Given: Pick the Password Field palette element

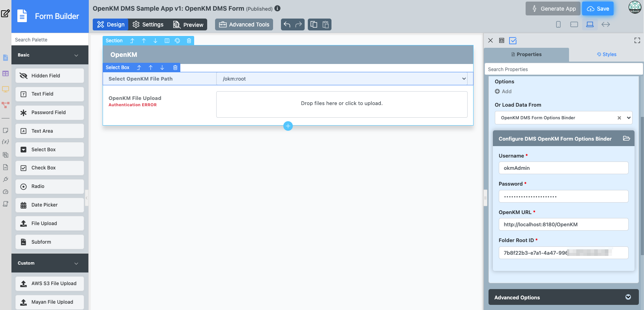Looking at the screenshot, I should pos(50,113).
